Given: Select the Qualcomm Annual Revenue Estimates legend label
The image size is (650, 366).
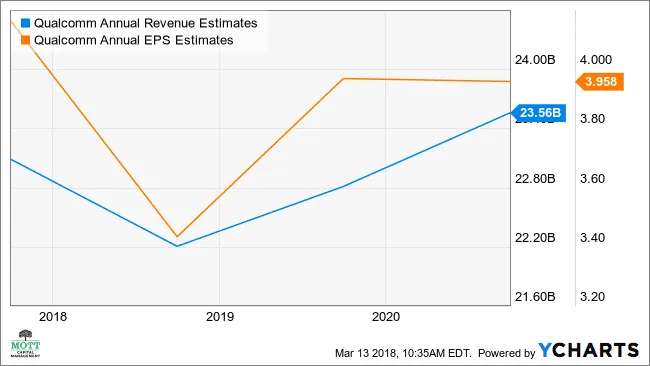Looking at the screenshot, I should click(x=146, y=23).
